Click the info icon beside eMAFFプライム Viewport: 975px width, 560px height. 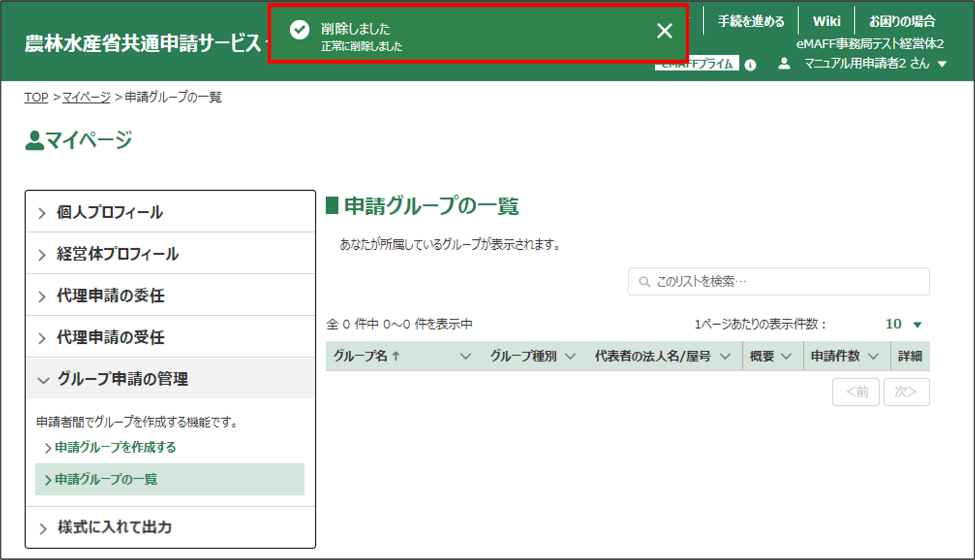(750, 65)
